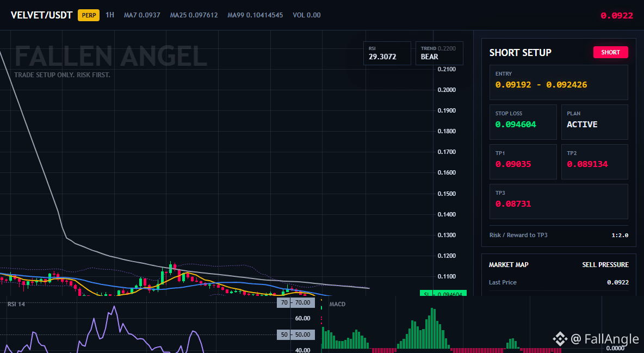Click the TP1 value 0.09035
Image resolution: width=644 pixels, height=353 pixels.
(513, 164)
